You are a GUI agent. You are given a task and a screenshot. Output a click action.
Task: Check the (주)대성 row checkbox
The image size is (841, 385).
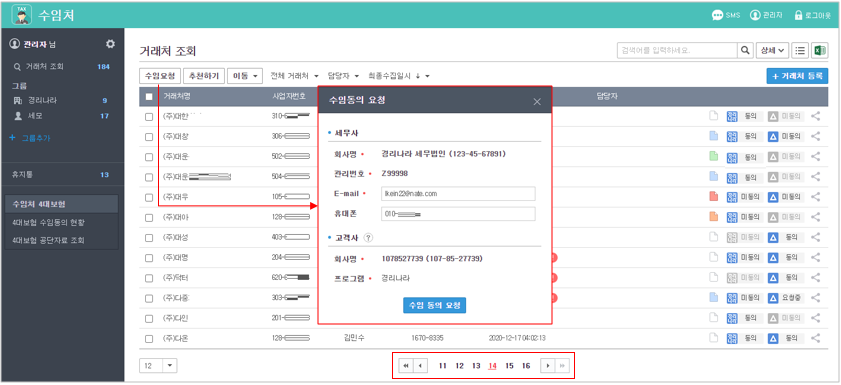(x=149, y=238)
